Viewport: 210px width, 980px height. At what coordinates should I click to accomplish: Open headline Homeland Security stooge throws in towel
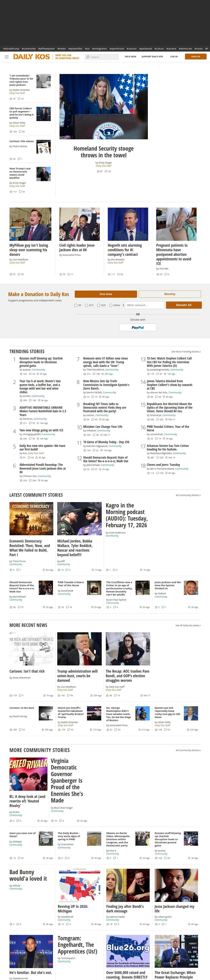click(104, 152)
